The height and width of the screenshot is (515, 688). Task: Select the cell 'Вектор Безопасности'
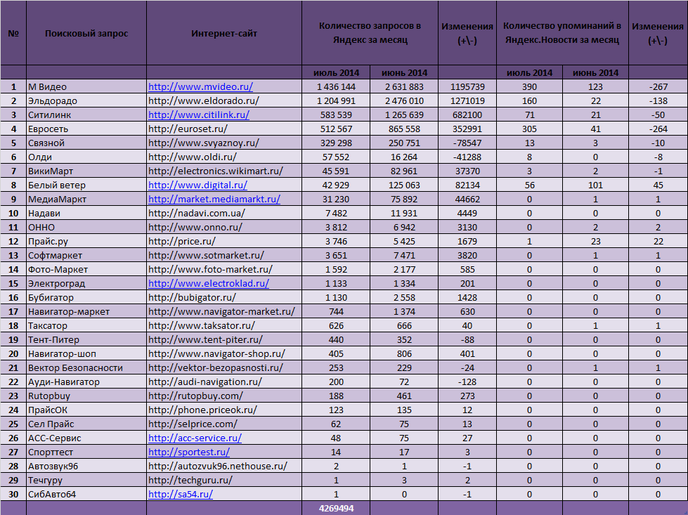click(86, 368)
